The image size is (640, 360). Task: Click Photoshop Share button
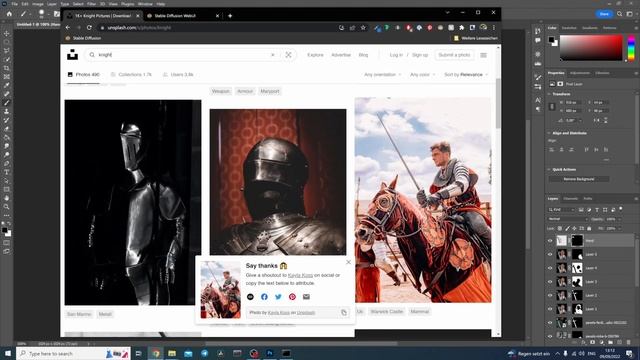604,14
